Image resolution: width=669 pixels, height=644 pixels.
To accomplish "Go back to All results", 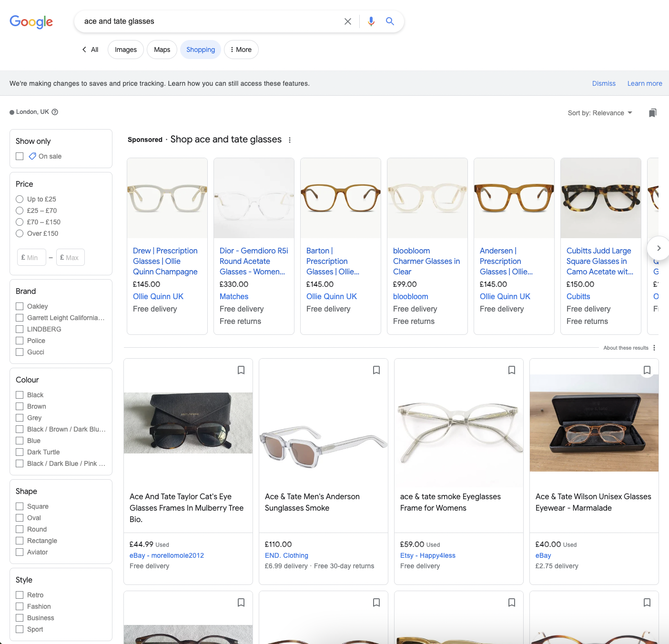I will tap(91, 50).
